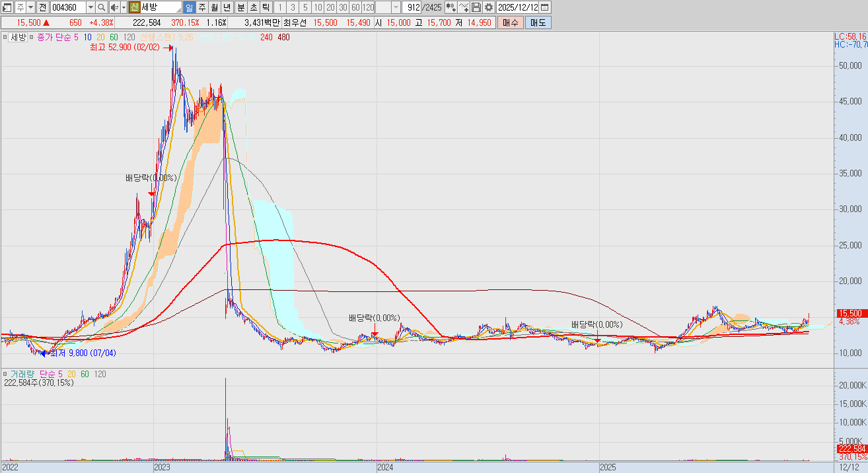Open the dropdown beside the 주 selector
Image resolution: width=868 pixels, height=473 pixels.
coord(30,7)
